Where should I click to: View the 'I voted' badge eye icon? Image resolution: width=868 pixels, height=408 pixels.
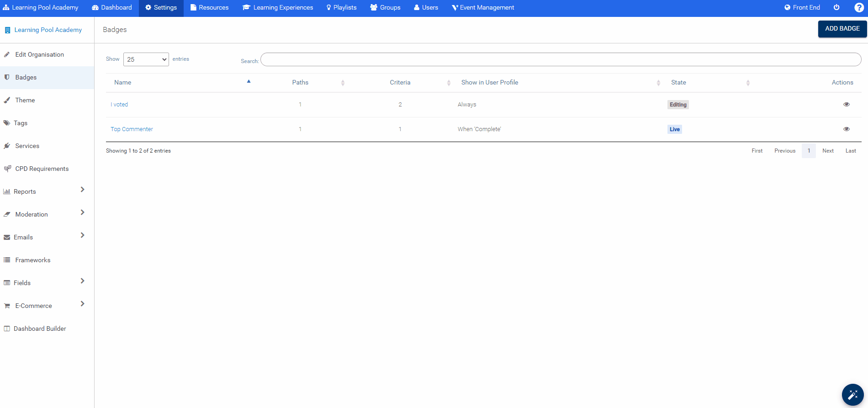coord(846,105)
